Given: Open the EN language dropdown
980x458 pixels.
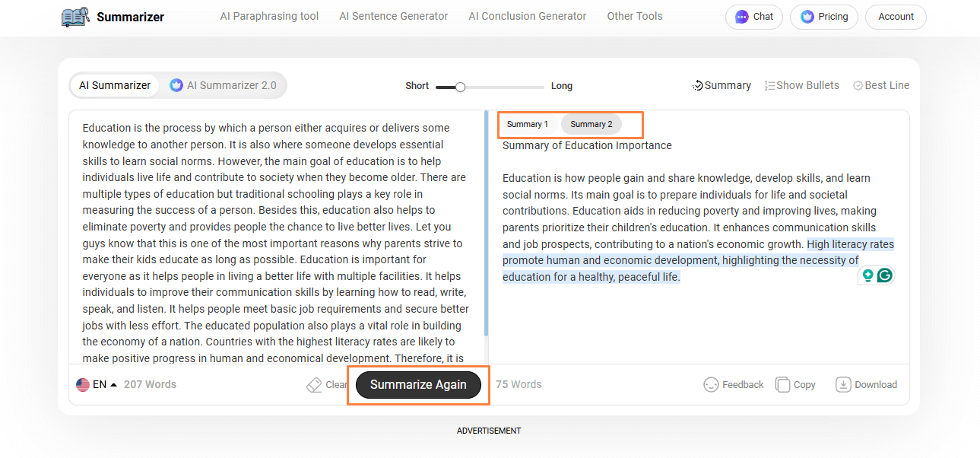Looking at the screenshot, I should point(97,385).
